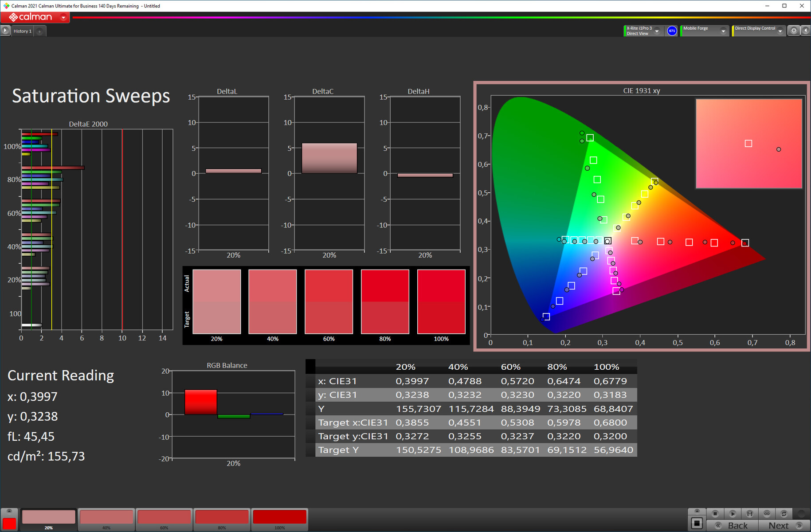The height and width of the screenshot is (532, 811).
Task: Add a new history tab with plus
Action: tap(39, 31)
